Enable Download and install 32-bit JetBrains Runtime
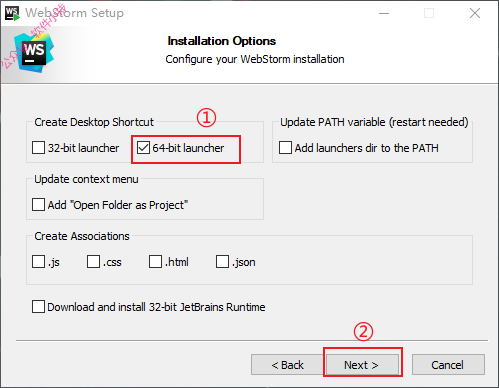The height and width of the screenshot is (388, 499). click(38, 307)
